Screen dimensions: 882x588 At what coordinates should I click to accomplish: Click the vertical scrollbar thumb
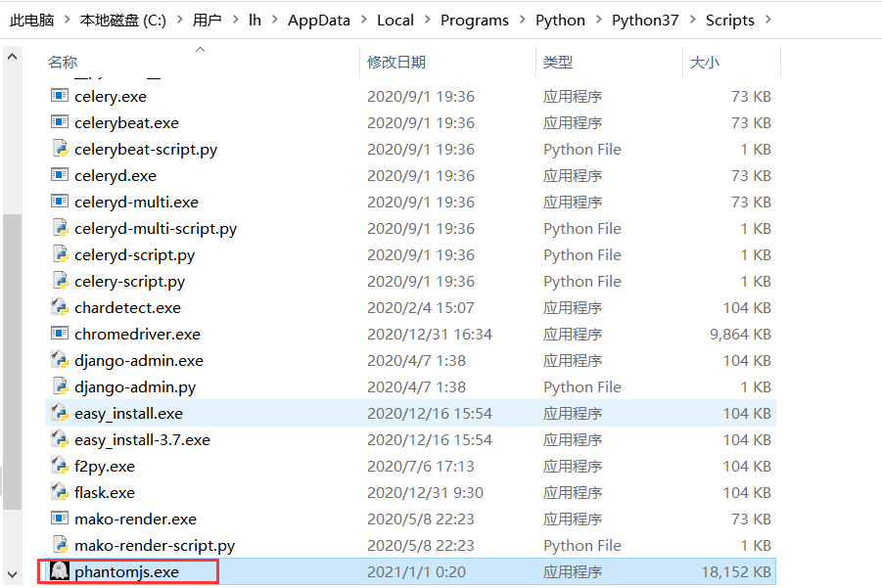point(12,361)
